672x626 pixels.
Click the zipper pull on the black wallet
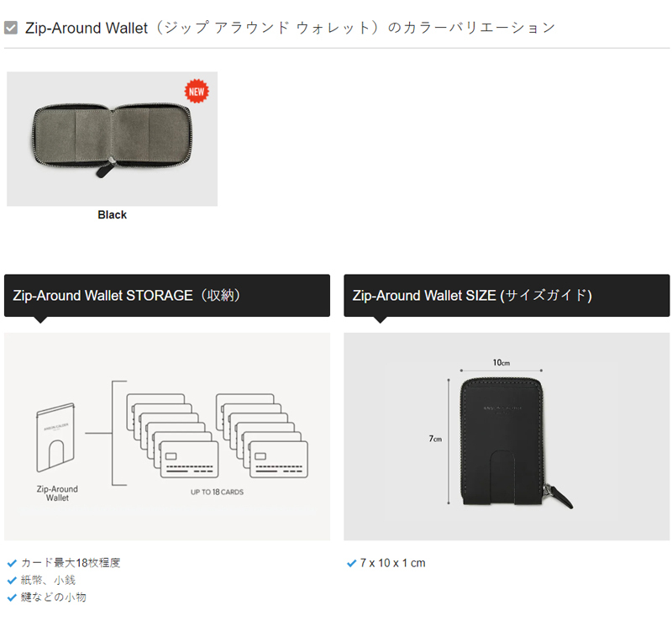click(x=559, y=497)
